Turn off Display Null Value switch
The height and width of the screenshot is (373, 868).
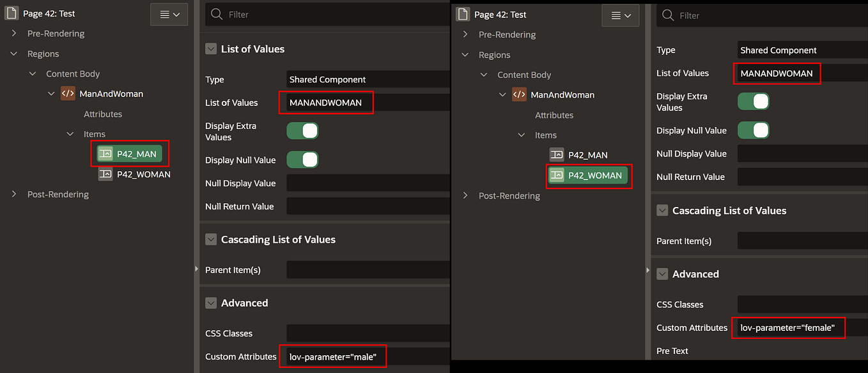(x=302, y=160)
